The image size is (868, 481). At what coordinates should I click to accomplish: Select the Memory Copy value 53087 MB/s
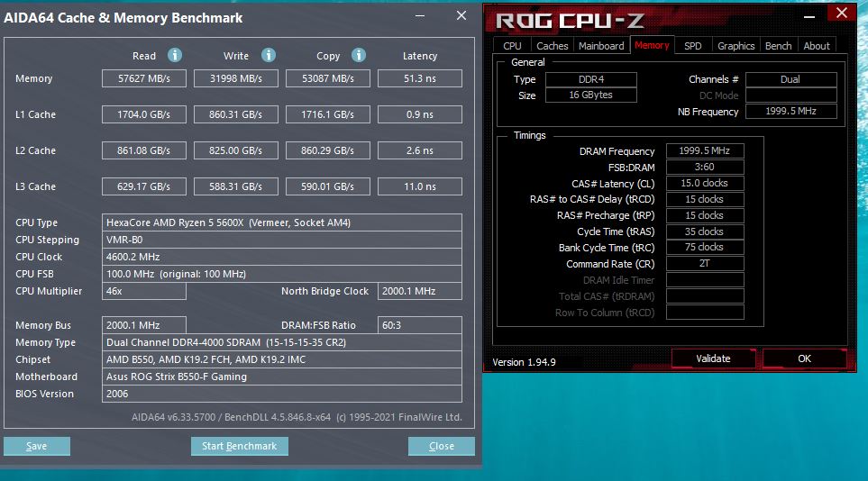click(328, 78)
